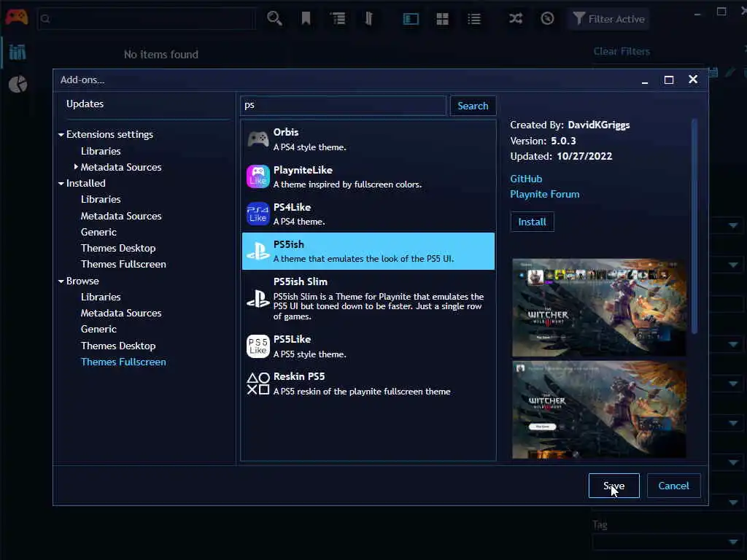Screen dimensions: 747x560
Task: Open the library bookshelf sidebar icon
Action: 18,52
